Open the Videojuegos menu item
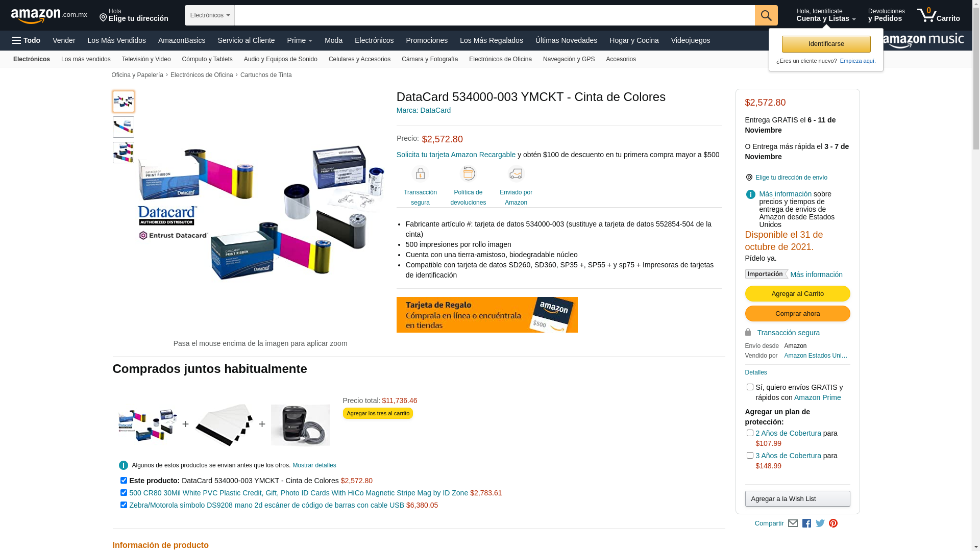Image resolution: width=980 pixels, height=551 pixels. point(690,40)
